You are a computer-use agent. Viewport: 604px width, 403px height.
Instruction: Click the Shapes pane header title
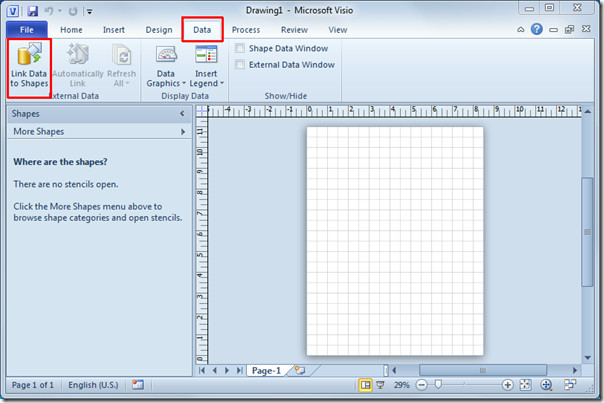[x=25, y=114]
